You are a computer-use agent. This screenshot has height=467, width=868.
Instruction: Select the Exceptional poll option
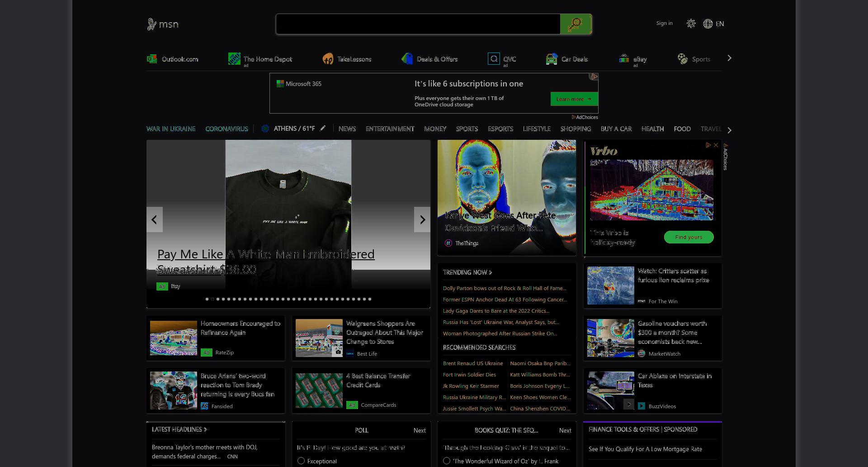301,461
